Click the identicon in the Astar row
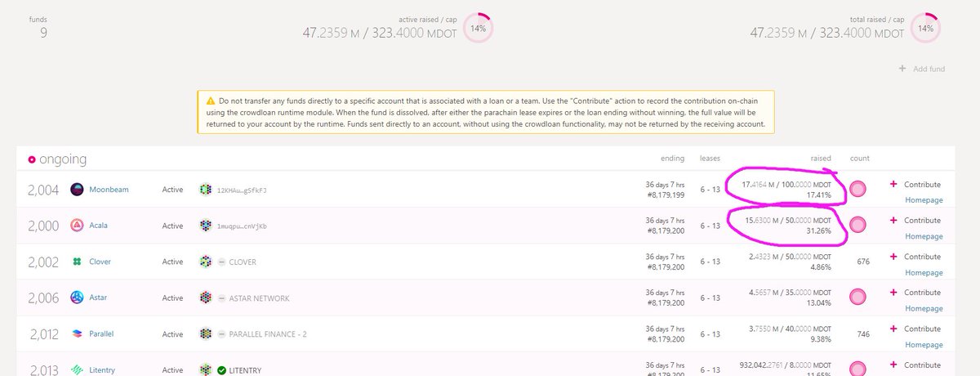The image size is (980, 376). [x=206, y=298]
